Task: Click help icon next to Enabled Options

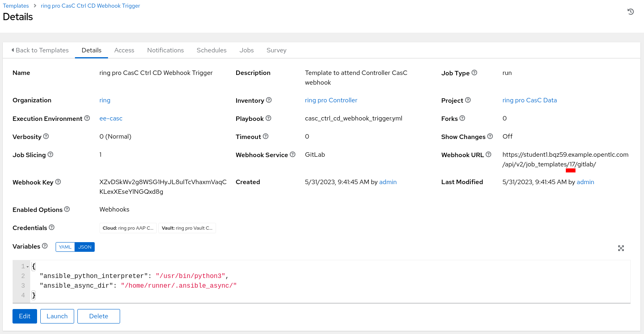Action: (x=67, y=209)
